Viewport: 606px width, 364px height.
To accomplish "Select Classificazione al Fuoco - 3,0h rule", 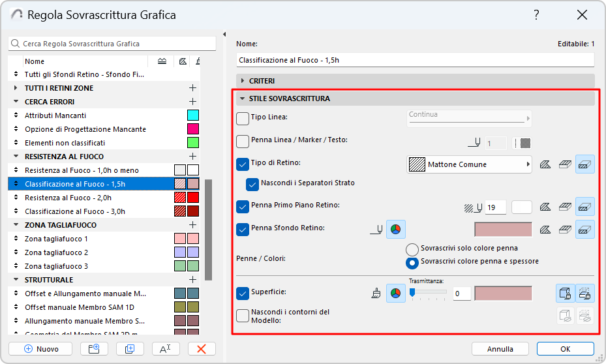I will [104, 211].
